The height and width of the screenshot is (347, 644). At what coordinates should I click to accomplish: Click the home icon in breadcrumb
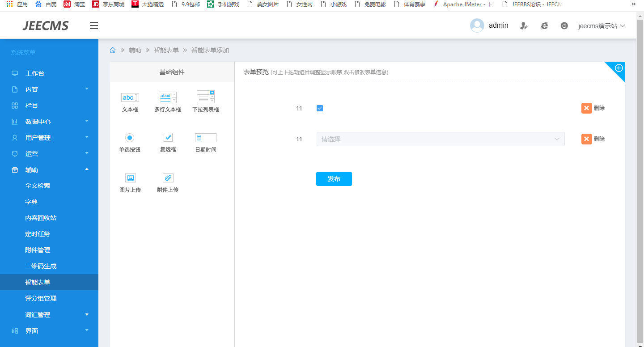(x=113, y=50)
